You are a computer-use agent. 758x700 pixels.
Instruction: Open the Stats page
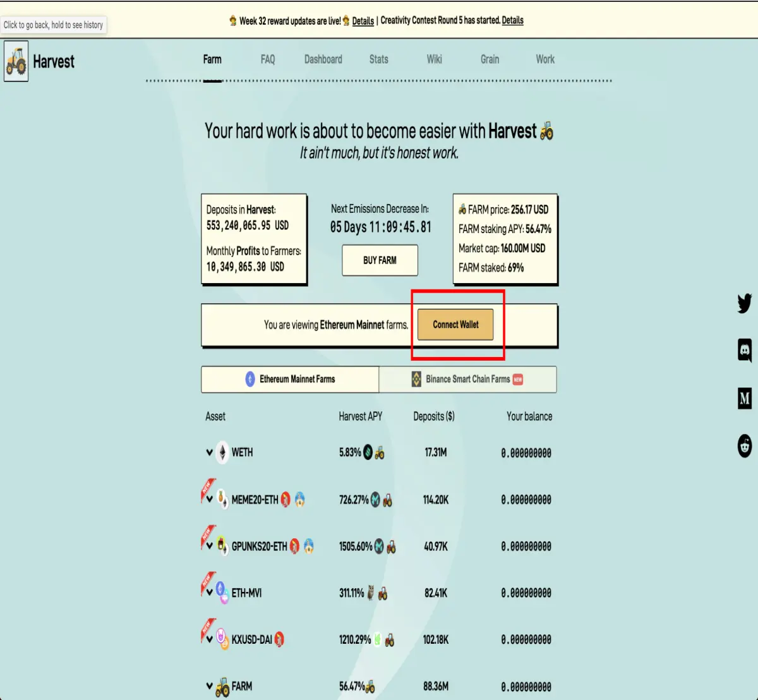[379, 59]
